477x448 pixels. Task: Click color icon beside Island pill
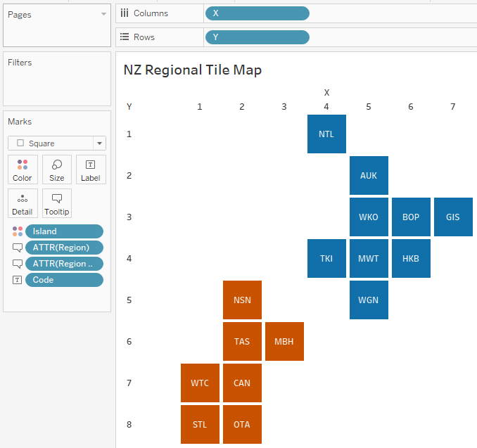pos(18,231)
